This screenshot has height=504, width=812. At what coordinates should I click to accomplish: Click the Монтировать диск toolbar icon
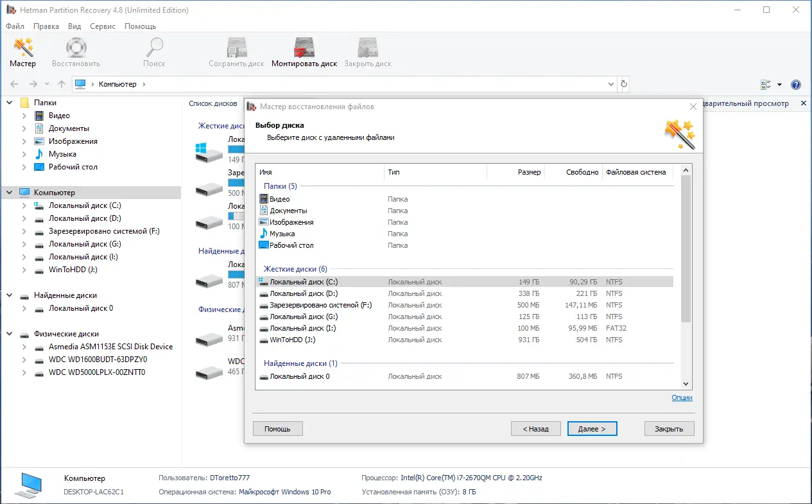coord(304,48)
